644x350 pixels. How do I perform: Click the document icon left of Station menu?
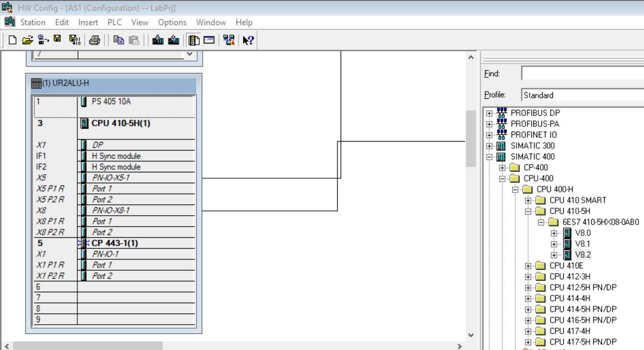click(9, 22)
